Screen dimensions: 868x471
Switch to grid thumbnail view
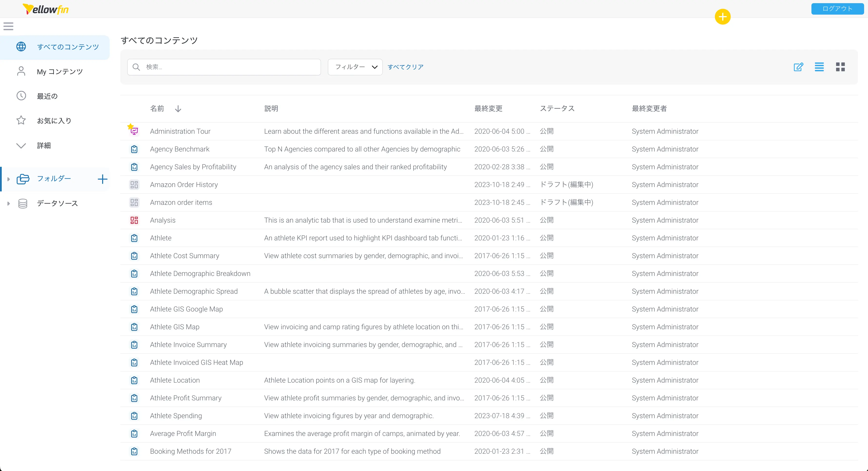[x=840, y=67]
